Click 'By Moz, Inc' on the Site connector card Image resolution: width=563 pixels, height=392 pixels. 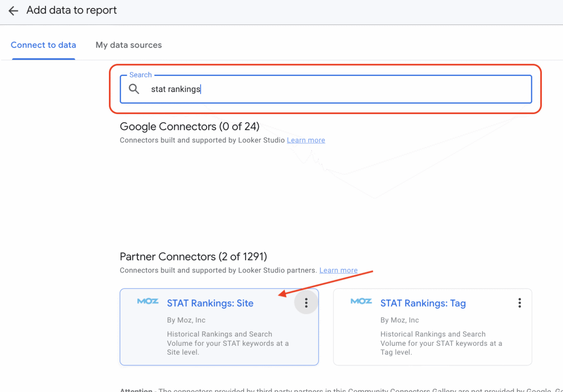pyautogui.click(x=186, y=320)
